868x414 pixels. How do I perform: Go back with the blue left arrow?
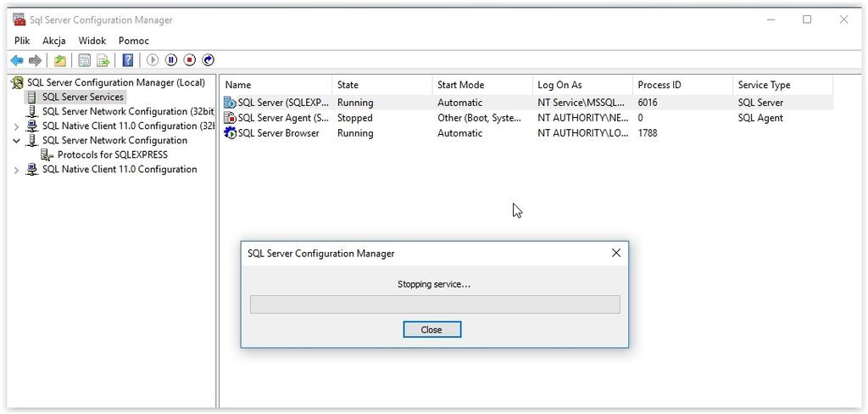coord(17,60)
